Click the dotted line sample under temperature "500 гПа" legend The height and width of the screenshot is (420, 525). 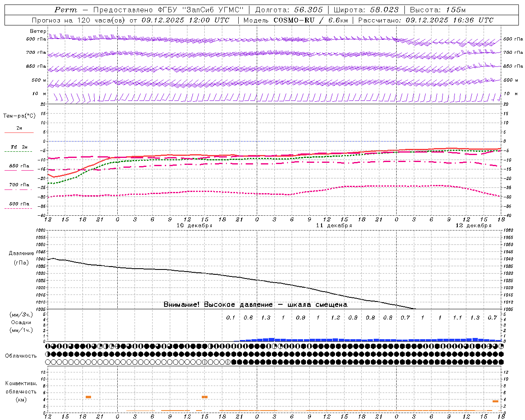[x=18, y=208]
